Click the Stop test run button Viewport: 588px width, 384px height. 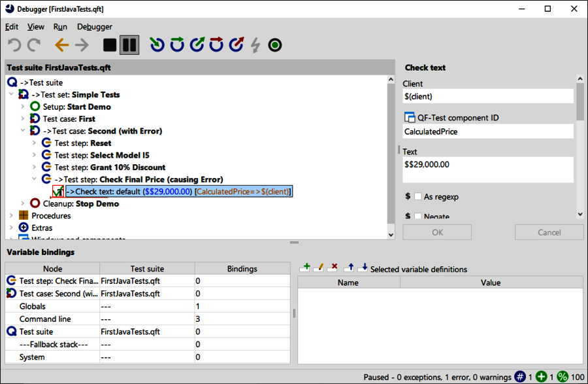(110, 45)
